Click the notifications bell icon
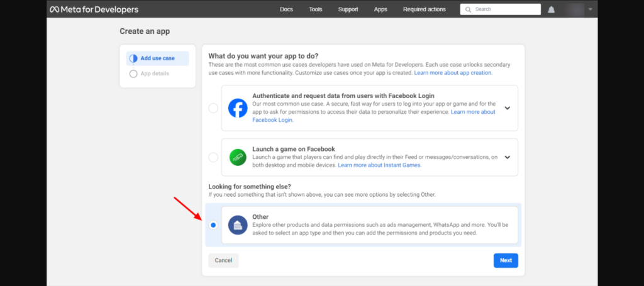The height and width of the screenshot is (286, 644). 552,9
